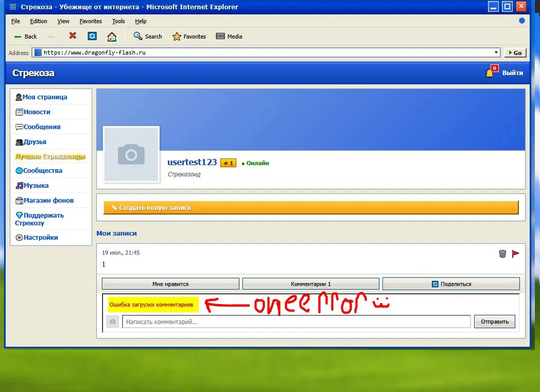
Task: Click the page icon in address bar
Action: click(38, 52)
